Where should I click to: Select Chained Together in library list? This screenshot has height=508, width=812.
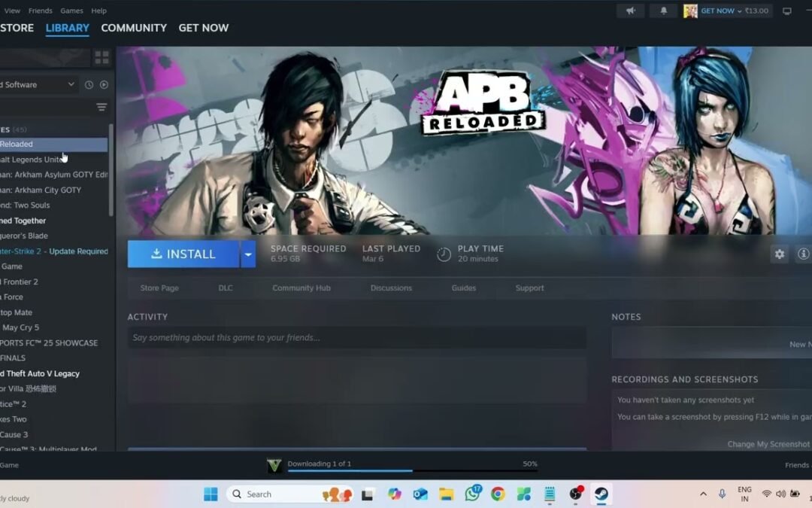[23, 221]
